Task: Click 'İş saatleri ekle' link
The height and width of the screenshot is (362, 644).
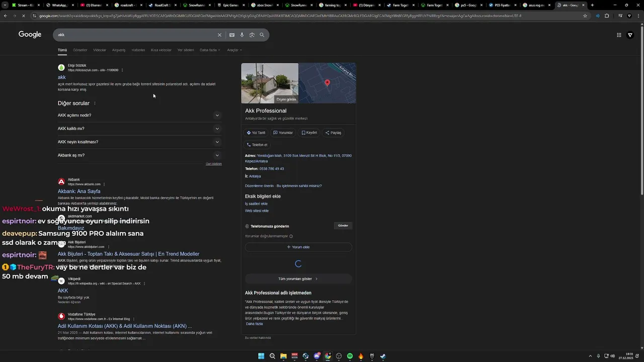Action: 256,204
